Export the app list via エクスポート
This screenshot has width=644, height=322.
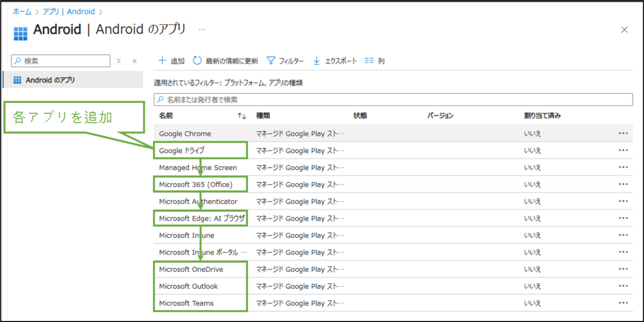tap(334, 61)
